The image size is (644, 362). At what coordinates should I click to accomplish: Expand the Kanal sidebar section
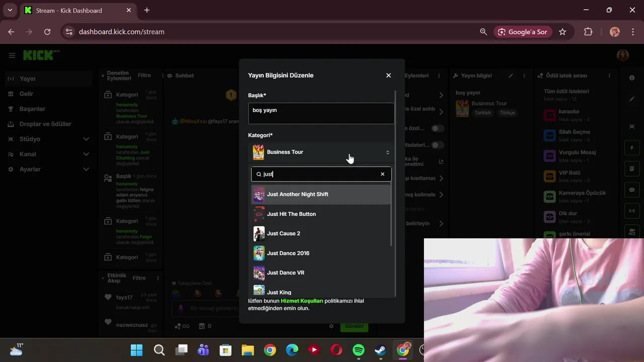tap(48, 154)
